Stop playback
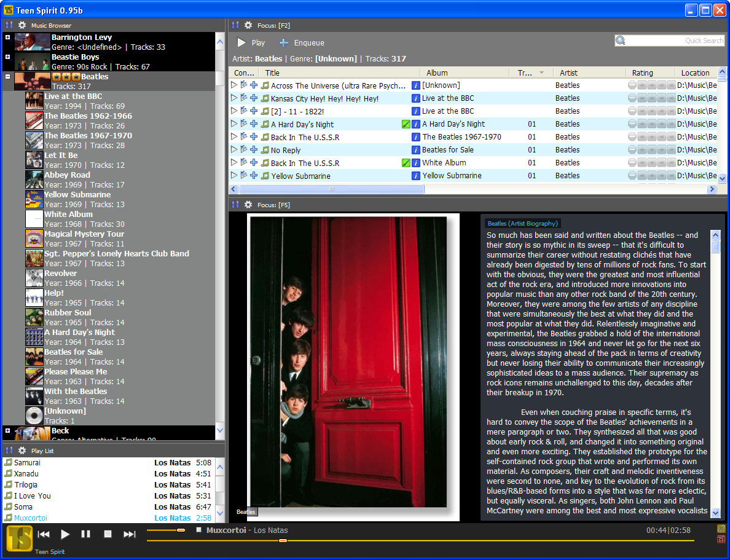Screen dimensions: 730x560 pos(108,534)
